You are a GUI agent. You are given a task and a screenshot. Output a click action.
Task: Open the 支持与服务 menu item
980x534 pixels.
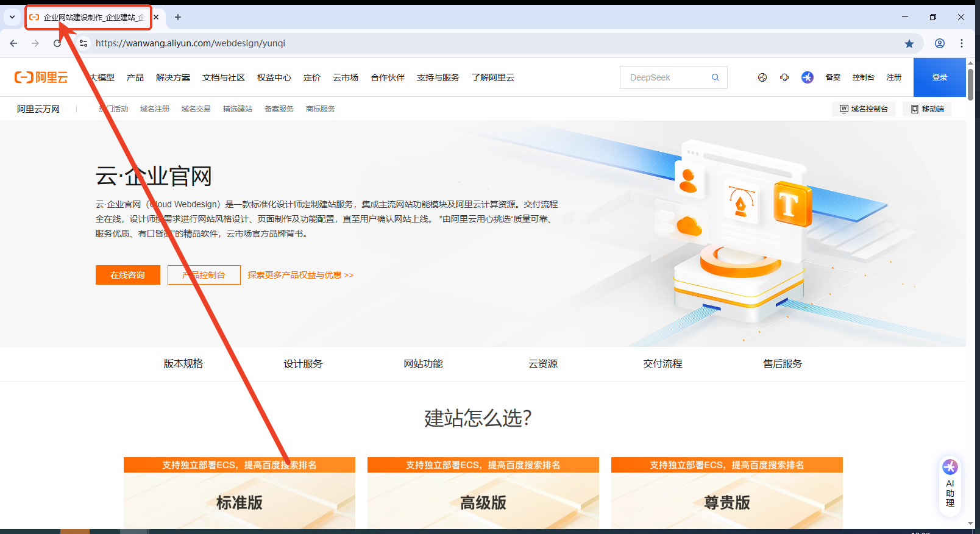click(438, 77)
